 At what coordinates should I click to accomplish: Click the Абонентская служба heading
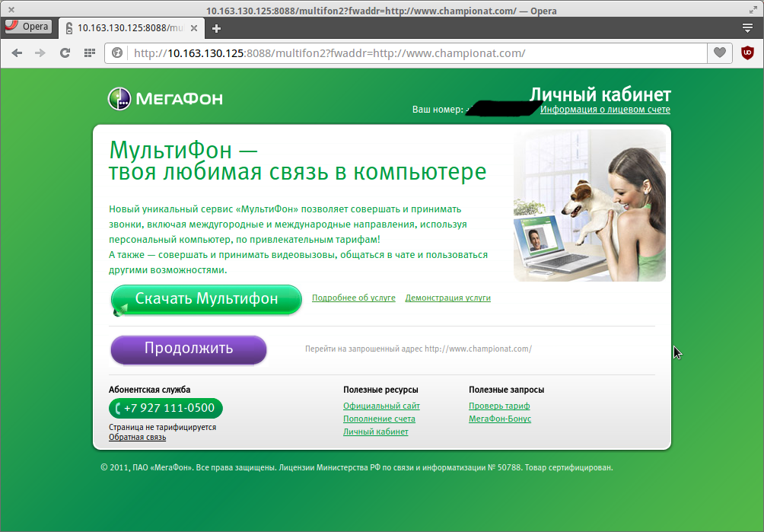150,390
